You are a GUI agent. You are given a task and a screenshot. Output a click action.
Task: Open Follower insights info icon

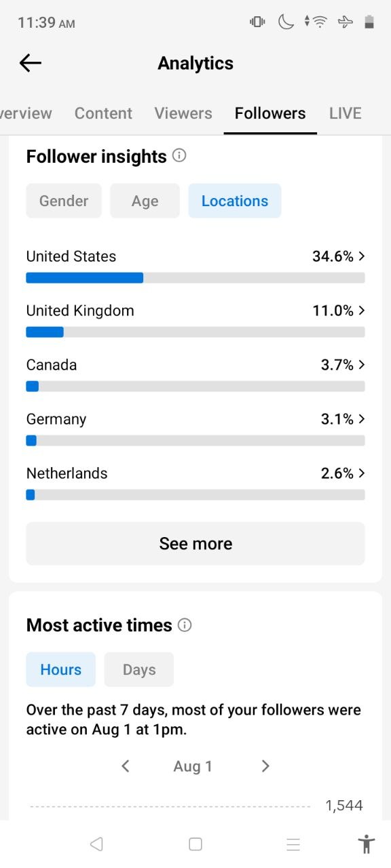(179, 156)
